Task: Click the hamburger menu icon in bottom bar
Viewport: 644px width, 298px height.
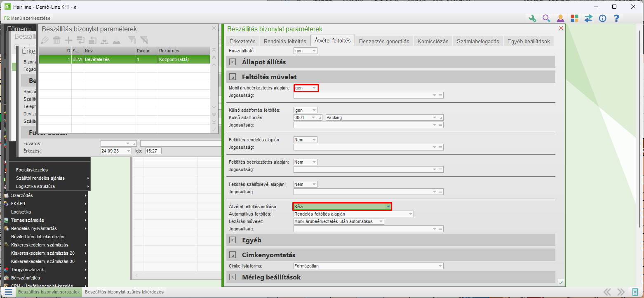Action: point(8,292)
